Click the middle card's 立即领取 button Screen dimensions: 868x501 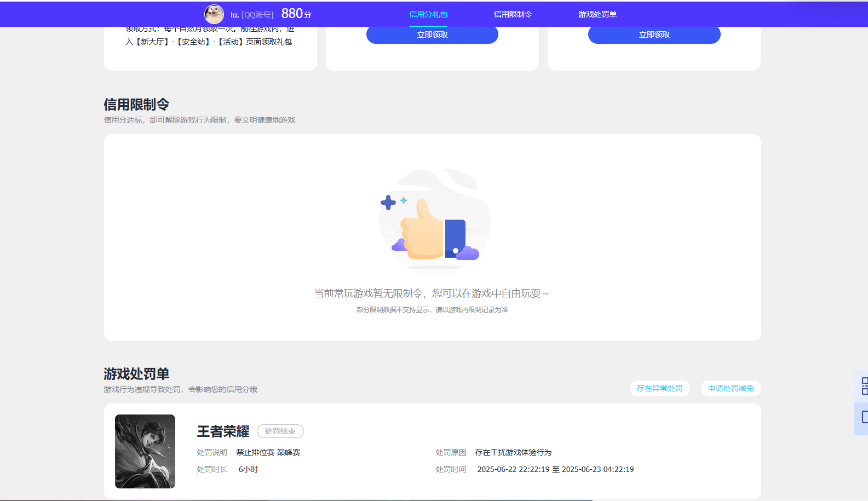click(432, 34)
